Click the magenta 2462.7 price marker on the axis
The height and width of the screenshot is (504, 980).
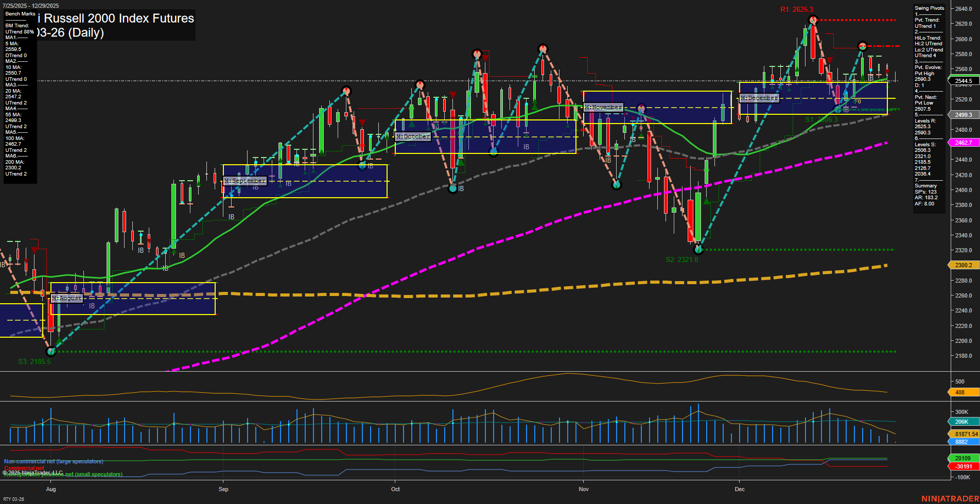(964, 143)
